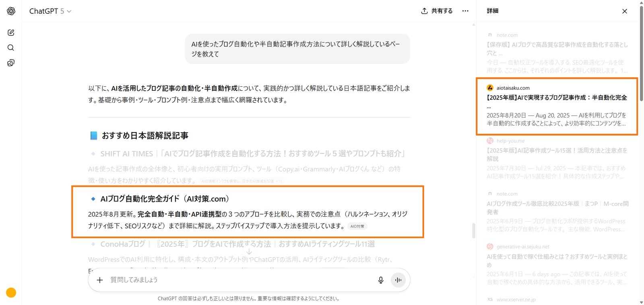The height and width of the screenshot is (305, 644).
Task: Open the first note.com source result
Action: (556, 49)
